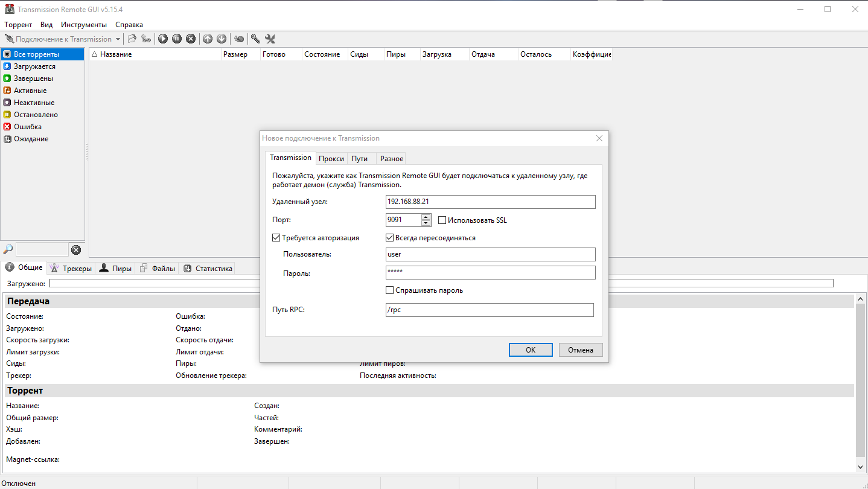The width and height of the screenshot is (868, 489).
Task: Sort by the Размер column header
Action: [241, 54]
